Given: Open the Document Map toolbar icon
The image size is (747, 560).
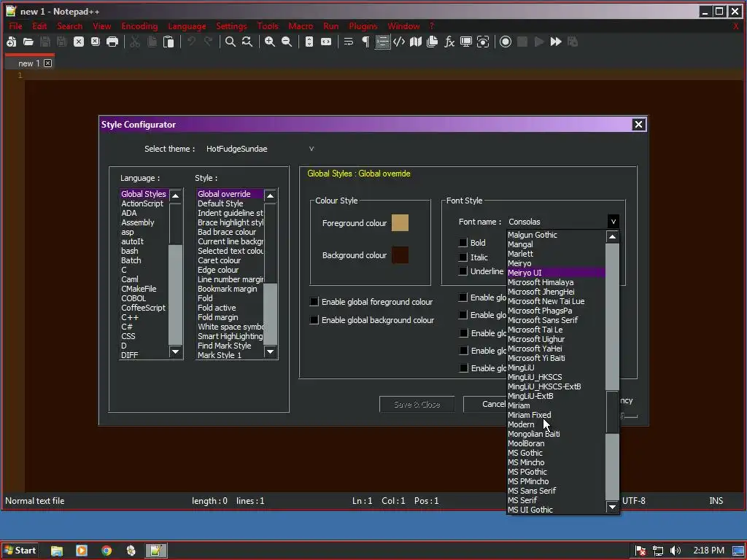Looking at the screenshot, I should pos(416,42).
